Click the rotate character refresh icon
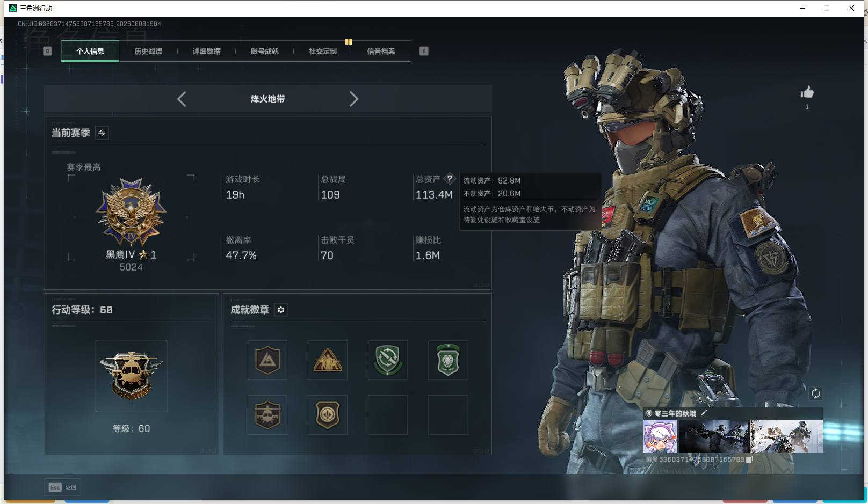Viewport: 868px width, 504px height. tap(815, 393)
